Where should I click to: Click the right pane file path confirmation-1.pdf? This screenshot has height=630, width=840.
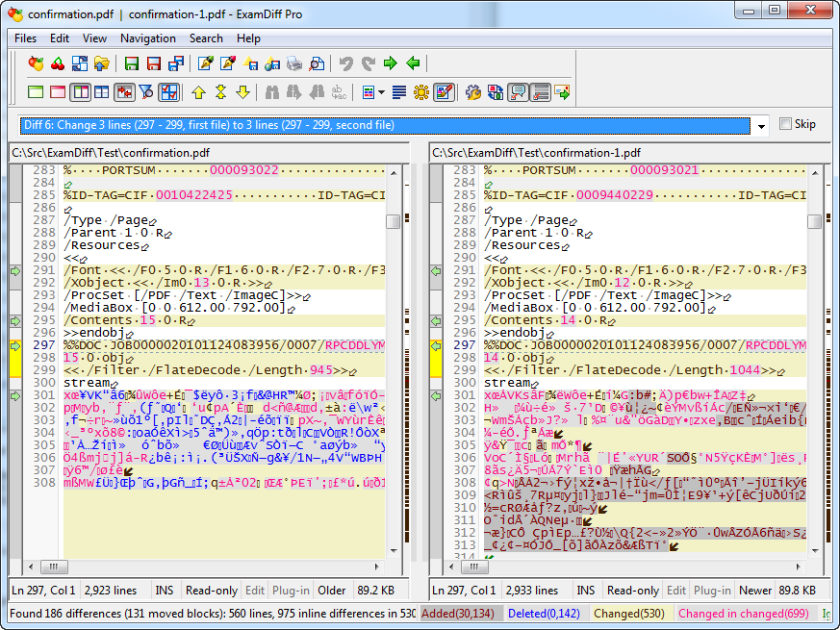[x=536, y=153]
